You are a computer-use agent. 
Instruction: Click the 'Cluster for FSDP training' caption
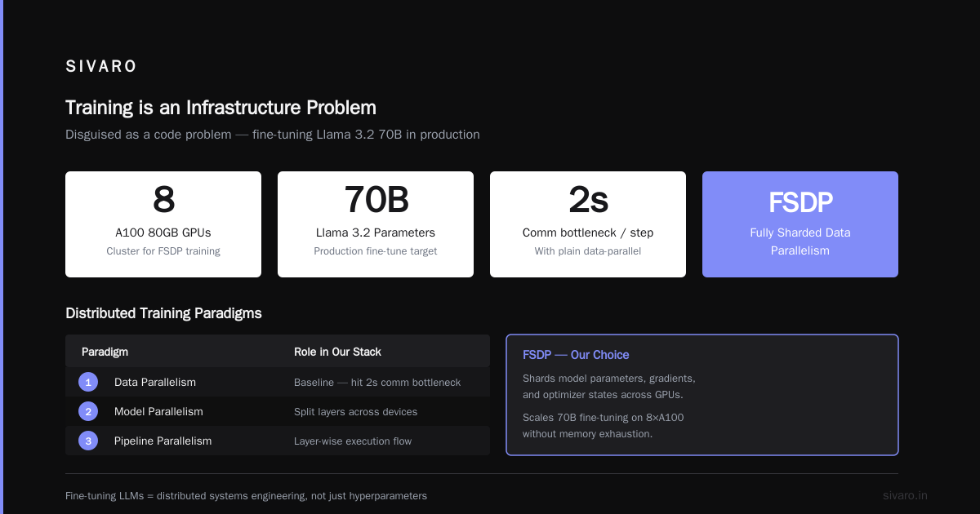pyautogui.click(x=163, y=251)
